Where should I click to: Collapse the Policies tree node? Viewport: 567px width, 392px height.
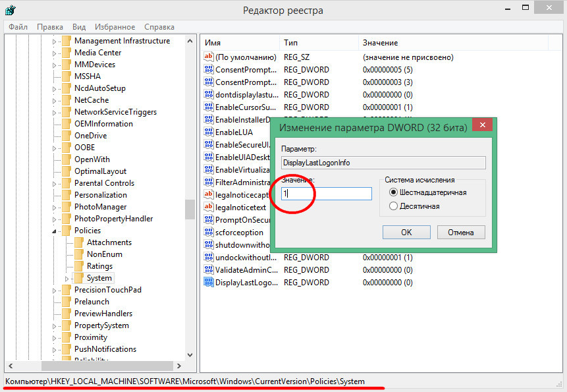click(x=55, y=231)
